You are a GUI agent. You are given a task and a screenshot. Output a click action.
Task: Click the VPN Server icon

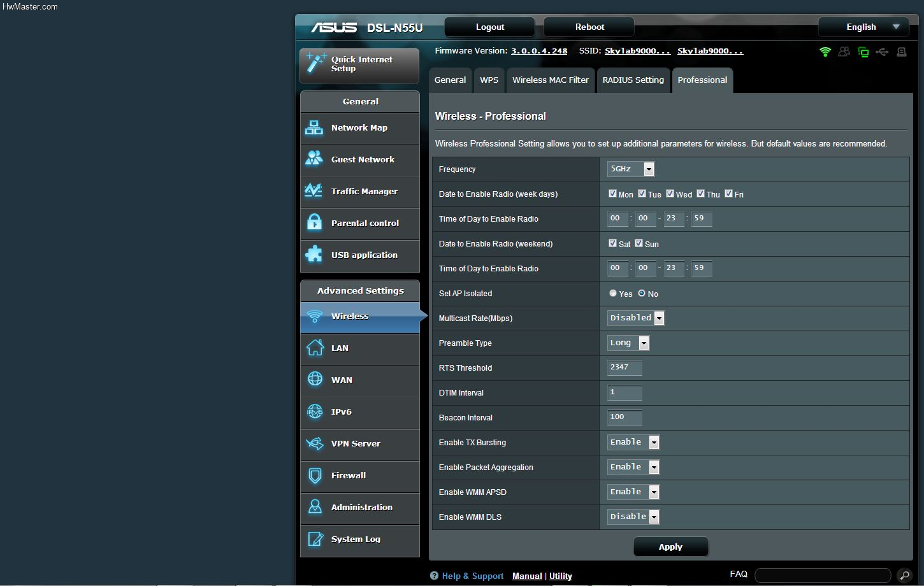point(315,443)
